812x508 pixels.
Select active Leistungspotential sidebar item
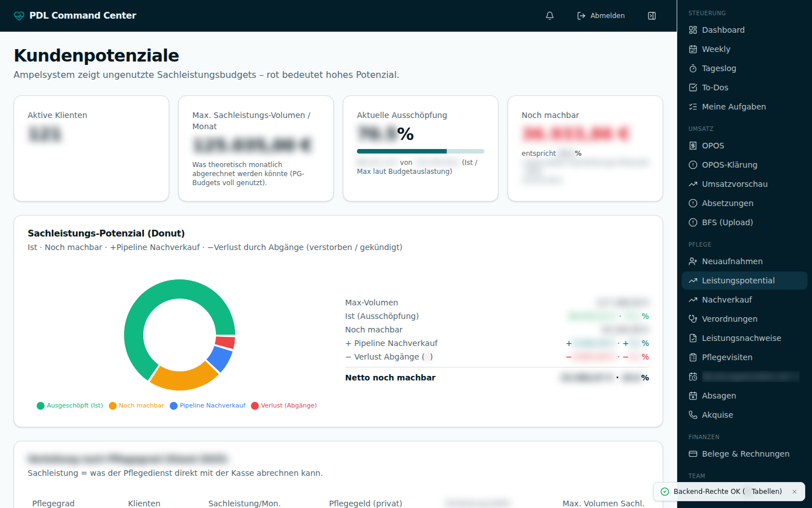tap(744, 281)
